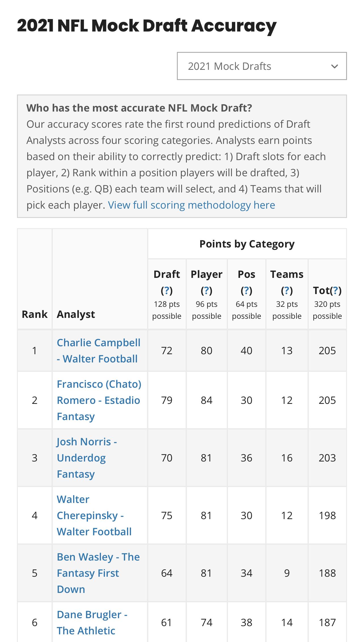Open the 2021 Mock Drafts dropdown
This screenshot has width=364, height=642.
262,66
